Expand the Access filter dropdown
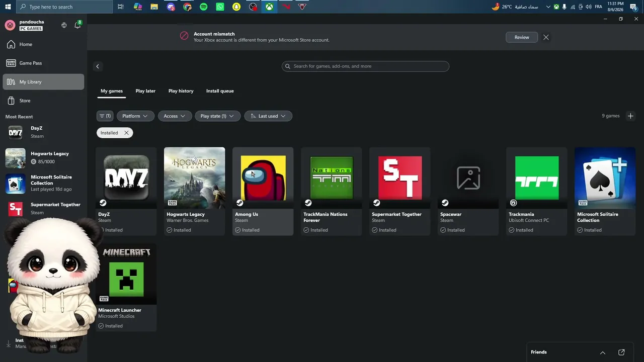Screen dimensions: 644x362 coord(175,116)
